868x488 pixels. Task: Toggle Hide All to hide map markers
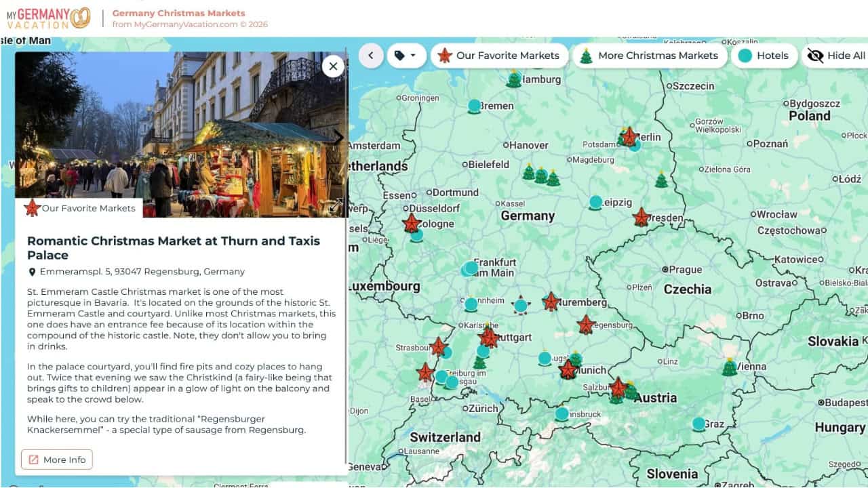coord(836,56)
